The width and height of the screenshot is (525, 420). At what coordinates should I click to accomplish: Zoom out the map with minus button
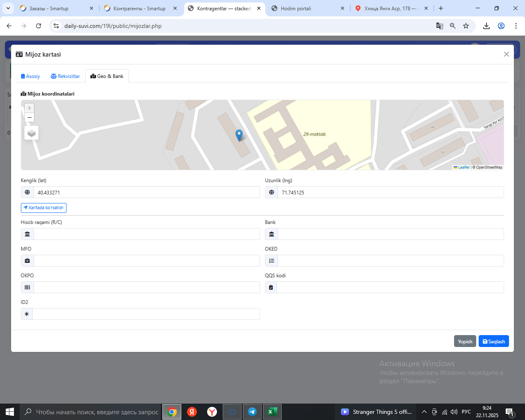(x=29, y=118)
